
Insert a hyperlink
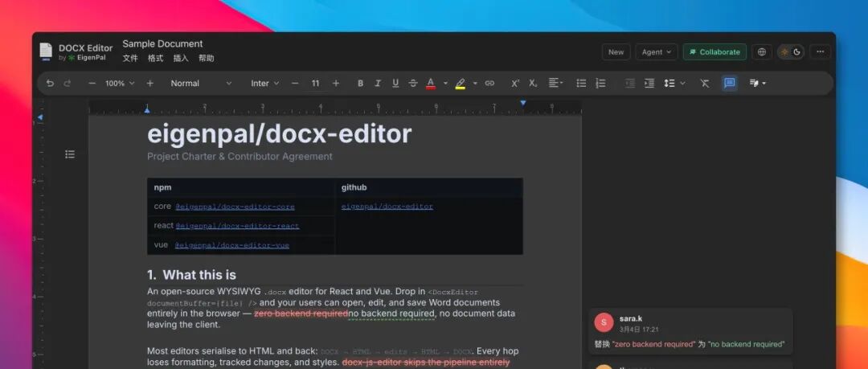489,83
